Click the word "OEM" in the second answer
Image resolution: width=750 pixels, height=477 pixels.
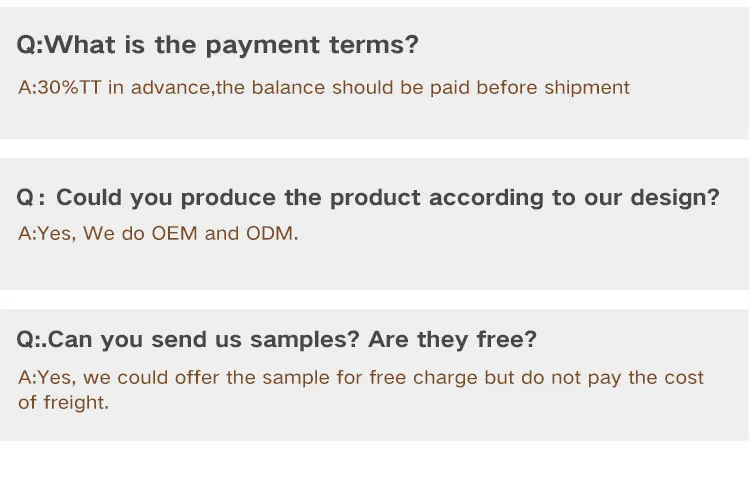pos(175,234)
